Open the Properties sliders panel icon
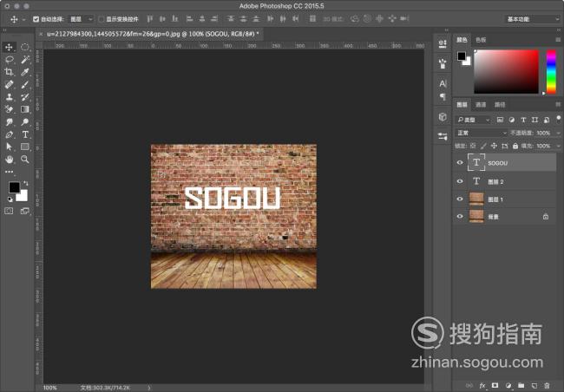The height and width of the screenshot is (392, 564). [443, 136]
